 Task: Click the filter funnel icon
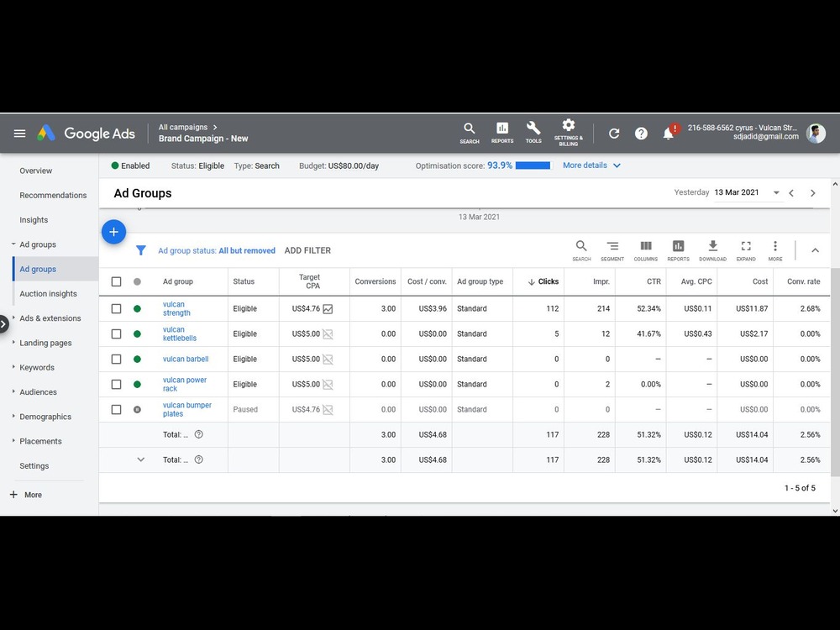click(x=140, y=250)
